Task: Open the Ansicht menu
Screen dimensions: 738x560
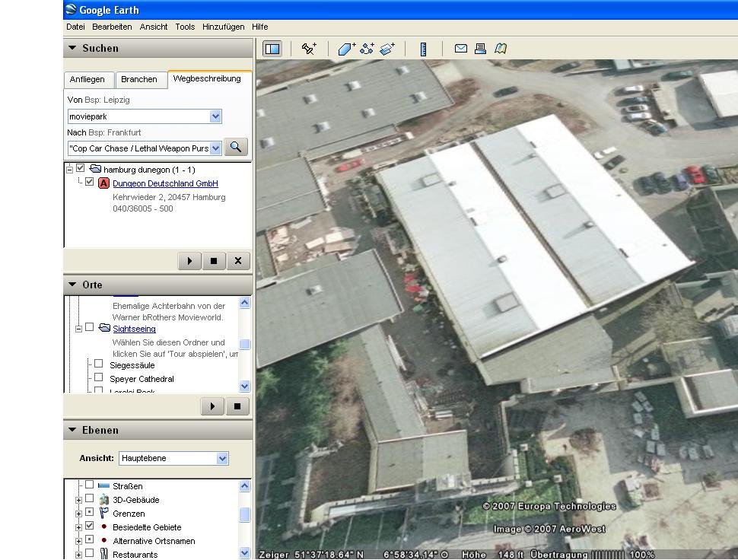Action: pos(154,27)
